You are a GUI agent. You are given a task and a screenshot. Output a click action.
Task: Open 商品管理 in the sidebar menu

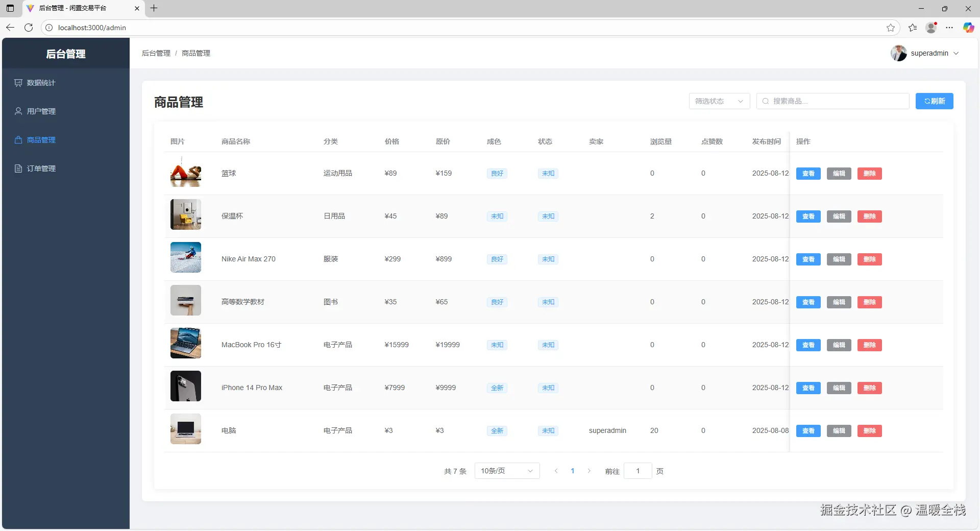click(x=41, y=140)
